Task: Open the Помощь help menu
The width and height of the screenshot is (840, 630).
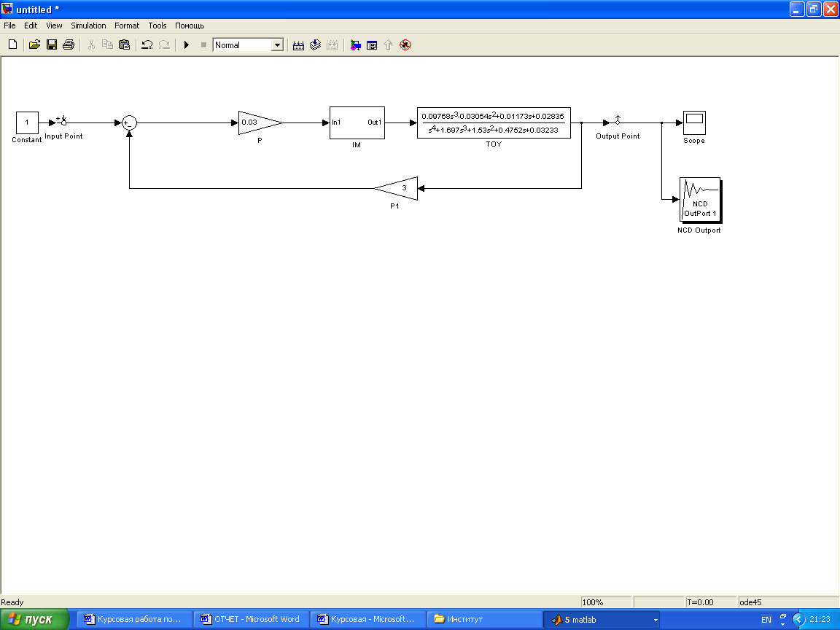Action: point(190,26)
